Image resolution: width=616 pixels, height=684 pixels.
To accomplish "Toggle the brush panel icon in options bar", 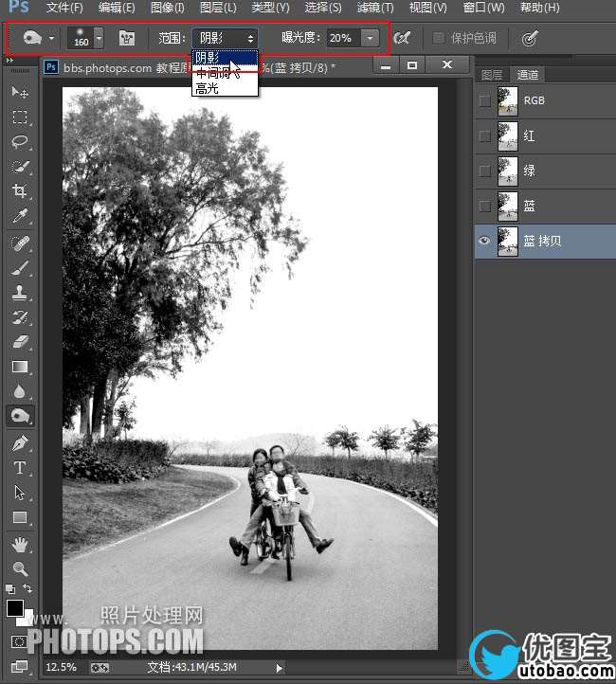I will [x=127, y=38].
